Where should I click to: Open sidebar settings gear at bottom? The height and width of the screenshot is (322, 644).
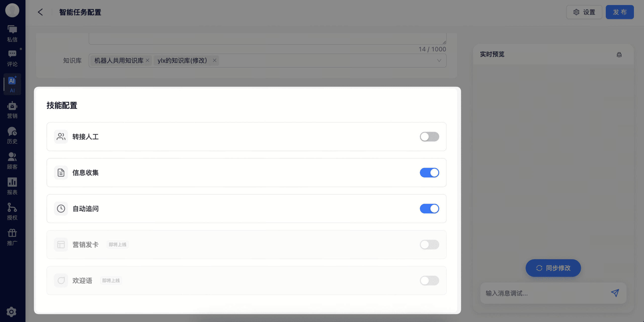(11, 312)
